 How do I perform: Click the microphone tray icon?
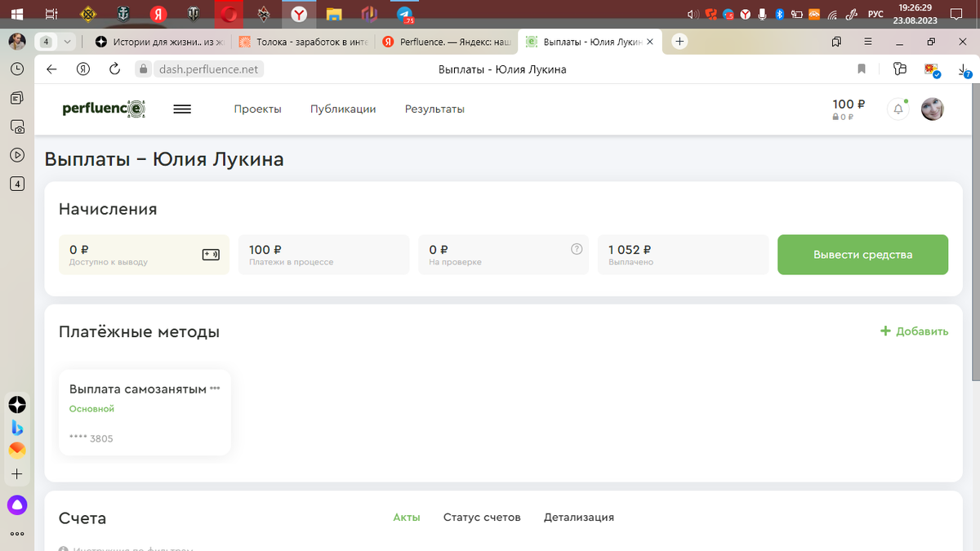(x=763, y=14)
